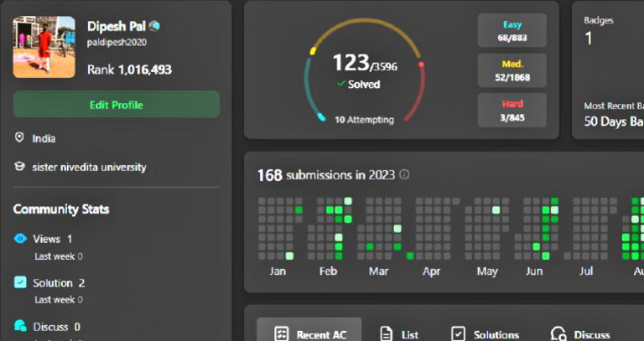Click the paldipesh2020 username text
The height and width of the screenshot is (341, 644).
(117, 42)
